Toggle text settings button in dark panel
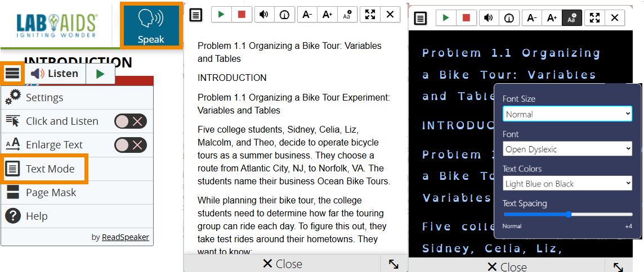 572,18
